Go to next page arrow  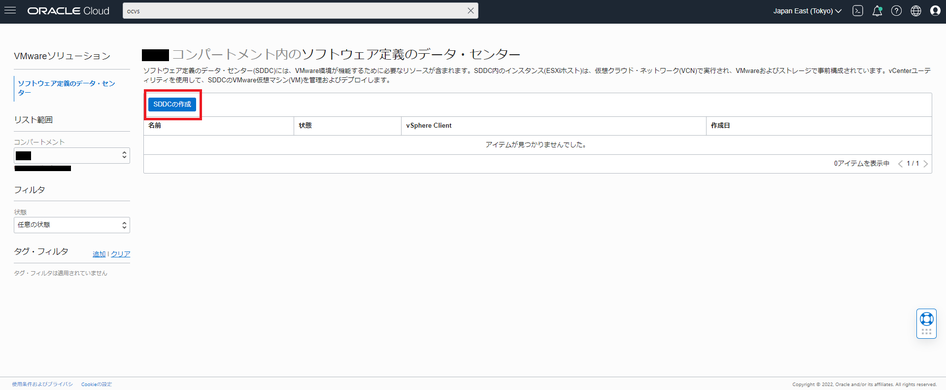point(926,164)
